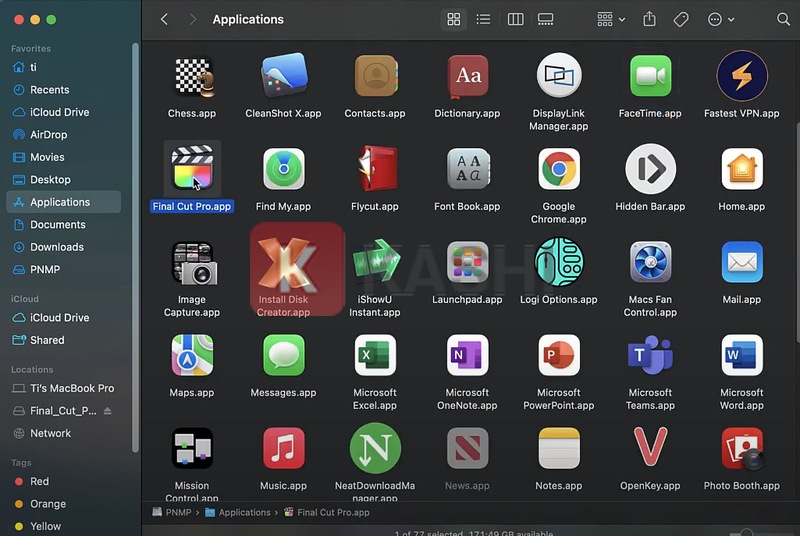Open Recents in the sidebar
Image resolution: width=800 pixels, height=536 pixels.
[63, 90]
